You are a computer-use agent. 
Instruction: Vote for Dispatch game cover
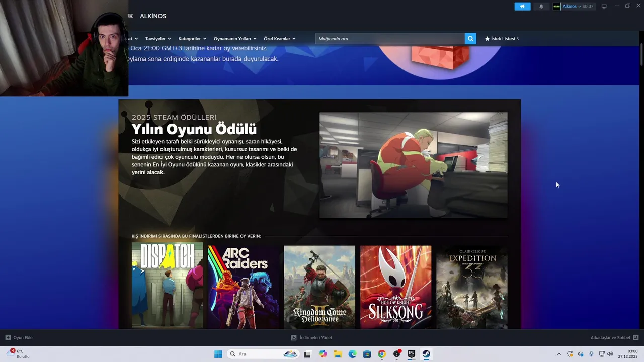click(x=168, y=286)
